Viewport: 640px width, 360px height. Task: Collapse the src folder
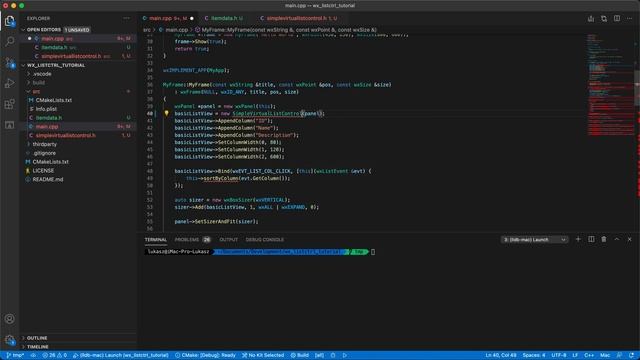point(36,91)
